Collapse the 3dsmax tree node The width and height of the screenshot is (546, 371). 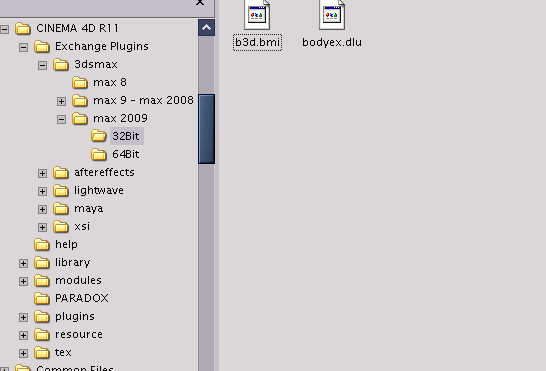pos(42,65)
